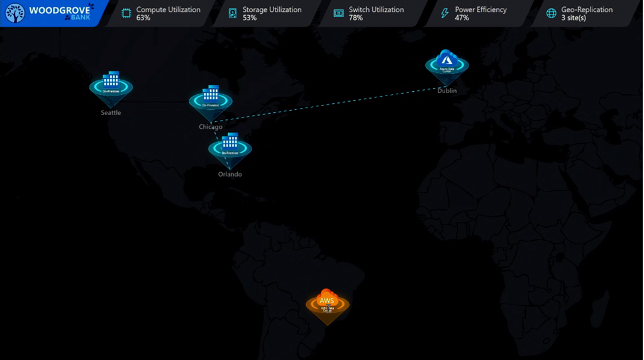The height and width of the screenshot is (360, 644).
Task: Click the Chicago city label
Action: [x=211, y=127]
